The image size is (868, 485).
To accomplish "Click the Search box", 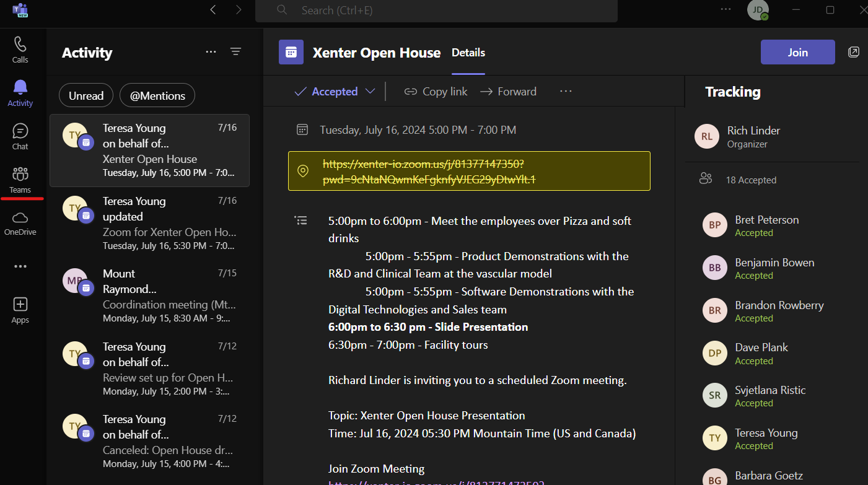I will [436, 11].
